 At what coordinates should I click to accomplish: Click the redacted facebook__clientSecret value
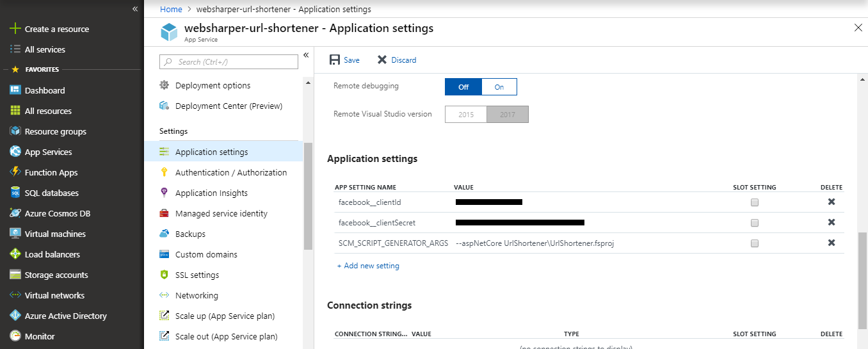[520, 223]
